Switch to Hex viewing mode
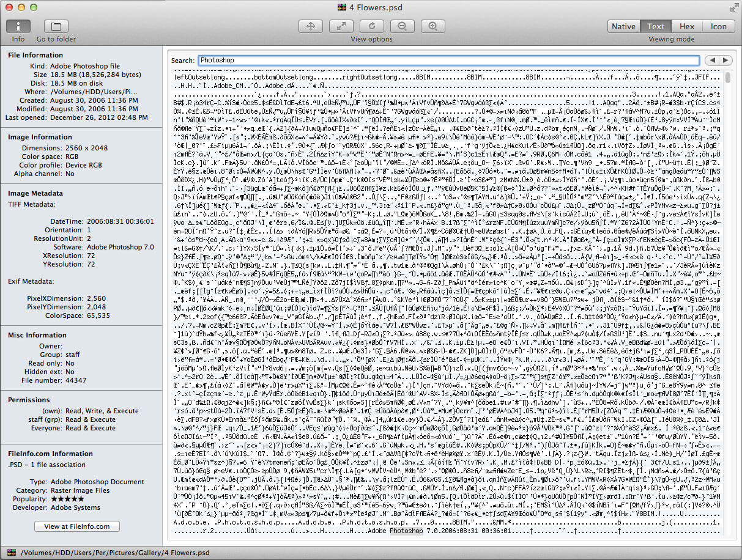The height and width of the screenshot is (560, 742). [687, 26]
